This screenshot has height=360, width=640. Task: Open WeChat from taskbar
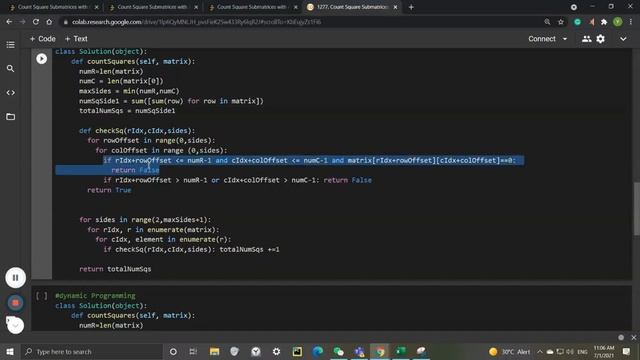click(x=338, y=351)
